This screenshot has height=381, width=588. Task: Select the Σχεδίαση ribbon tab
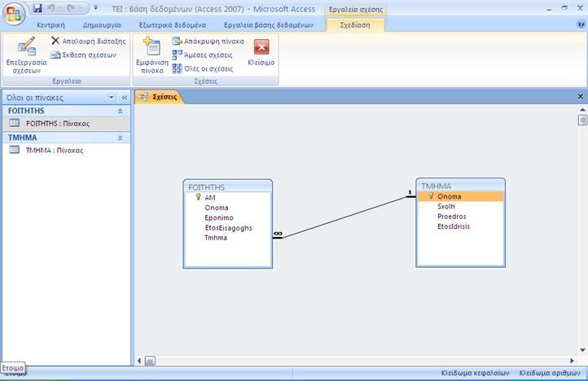click(x=355, y=25)
